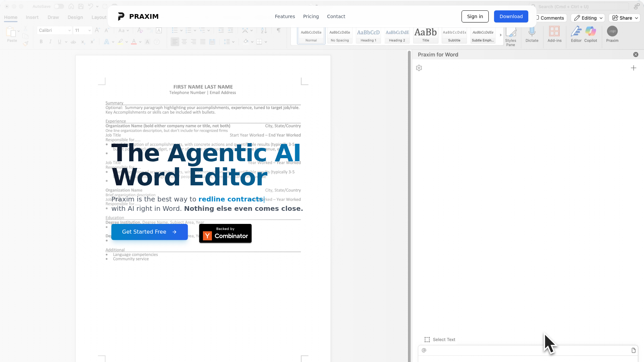Click the blue Download button
The height and width of the screenshot is (362, 644).
pyautogui.click(x=511, y=16)
